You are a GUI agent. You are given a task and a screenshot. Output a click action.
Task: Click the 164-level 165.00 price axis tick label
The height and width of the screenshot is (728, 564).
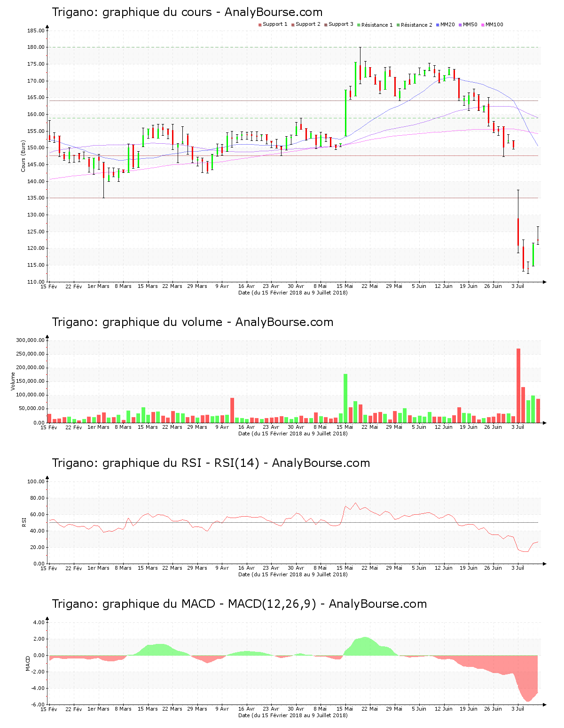point(36,98)
